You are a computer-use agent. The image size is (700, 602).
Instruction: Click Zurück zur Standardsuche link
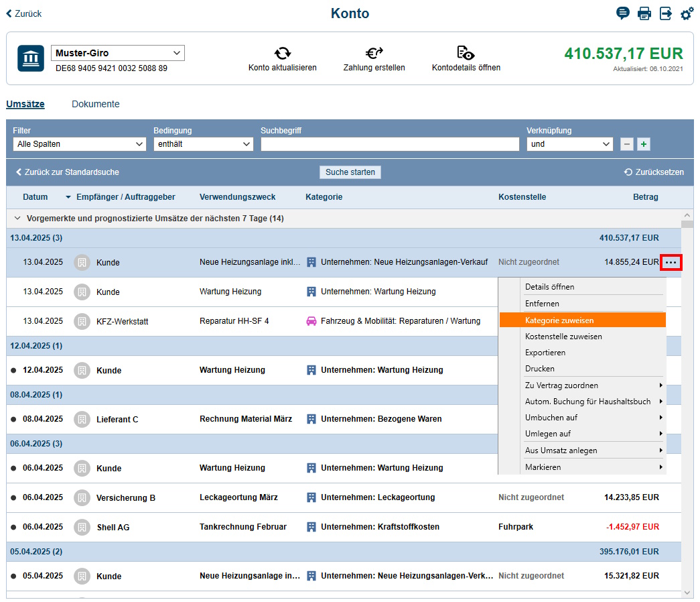coord(68,172)
